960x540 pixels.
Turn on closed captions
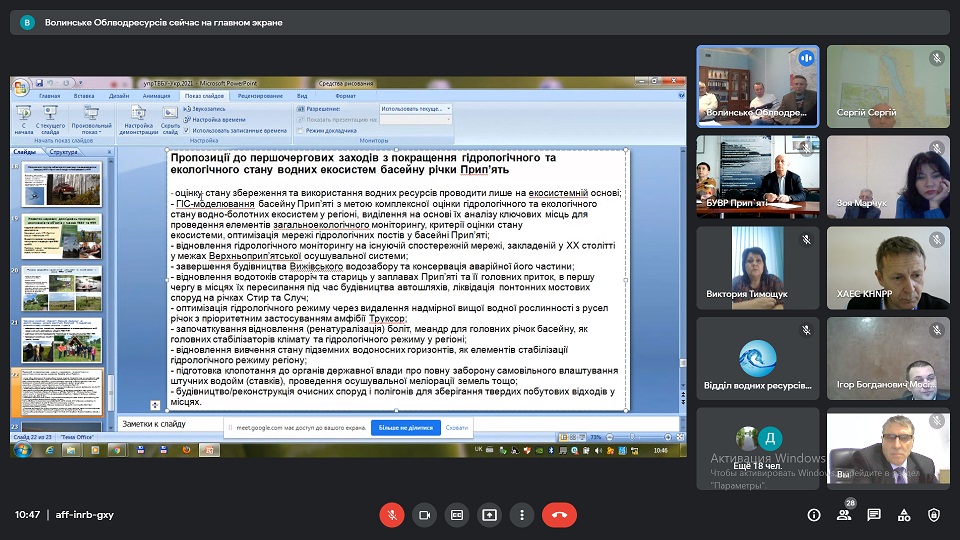coord(457,515)
